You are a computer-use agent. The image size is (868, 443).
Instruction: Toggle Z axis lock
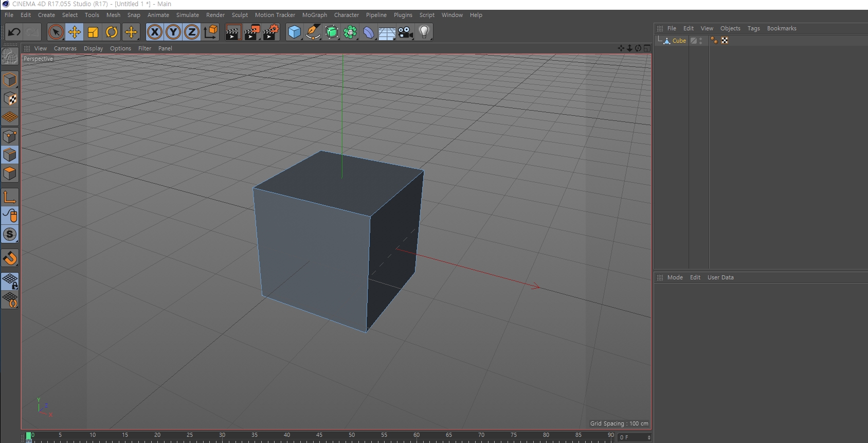192,32
